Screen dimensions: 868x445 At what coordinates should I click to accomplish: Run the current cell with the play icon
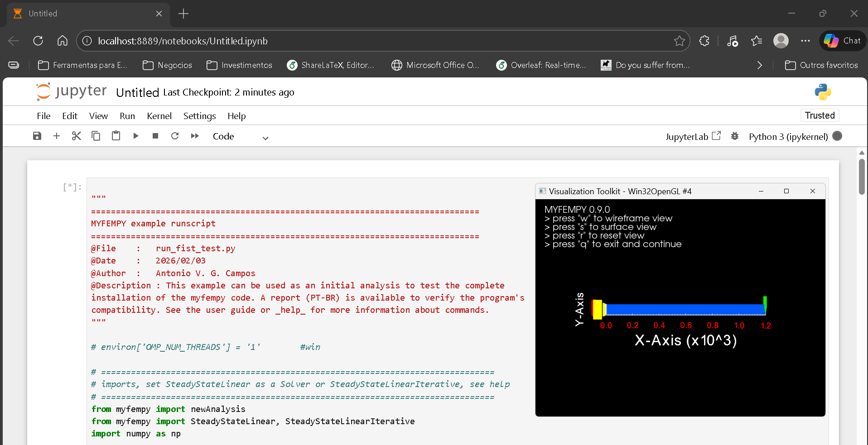[x=136, y=136]
